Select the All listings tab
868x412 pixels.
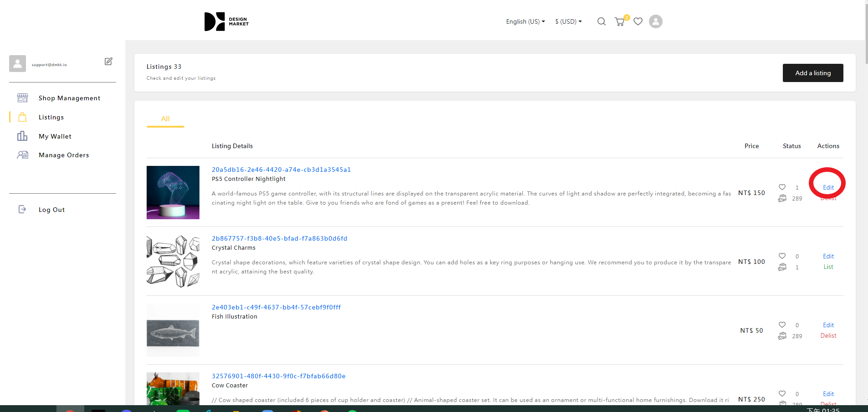point(165,118)
